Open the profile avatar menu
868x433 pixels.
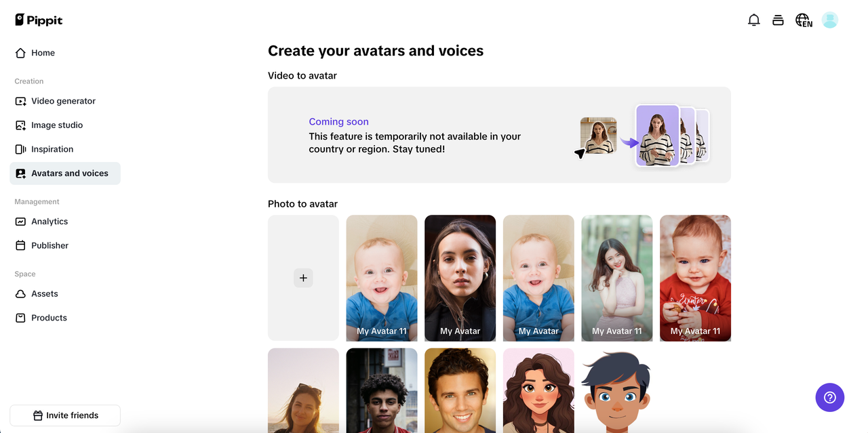click(829, 20)
